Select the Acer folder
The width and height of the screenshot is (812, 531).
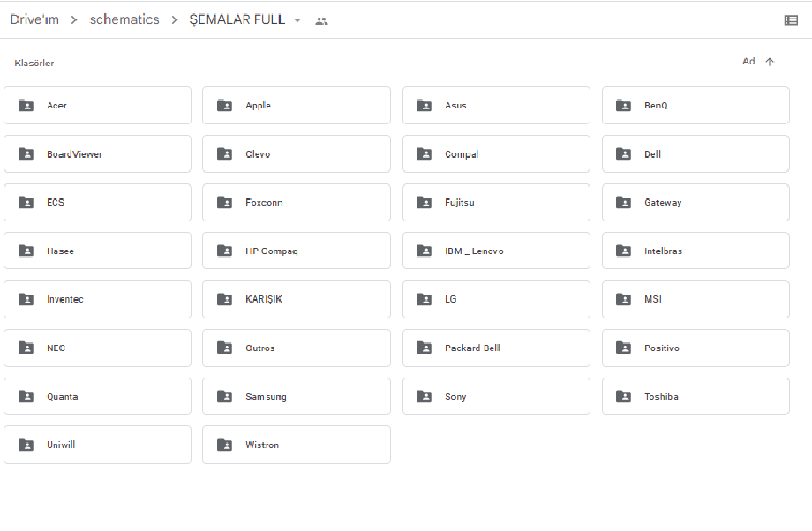(x=97, y=106)
